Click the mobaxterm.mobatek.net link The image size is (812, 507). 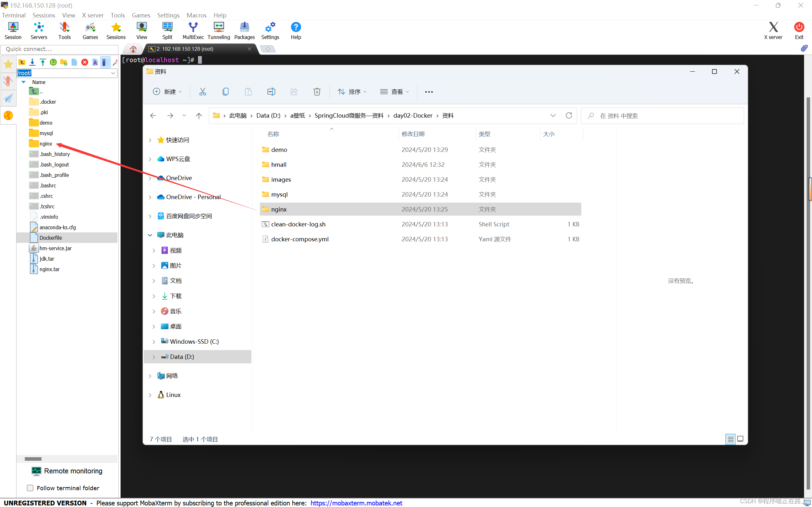tap(356, 503)
